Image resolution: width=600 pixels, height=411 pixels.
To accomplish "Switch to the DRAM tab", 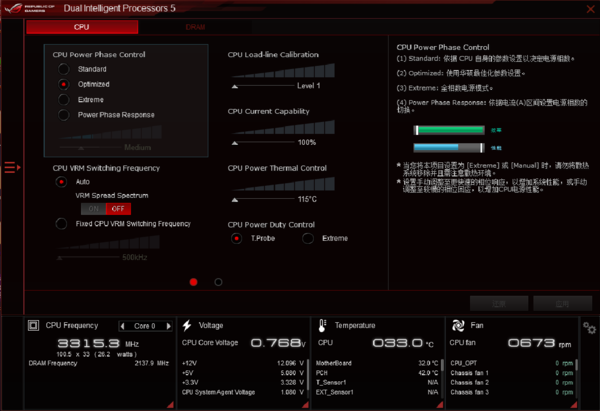I will click(195, 27).
